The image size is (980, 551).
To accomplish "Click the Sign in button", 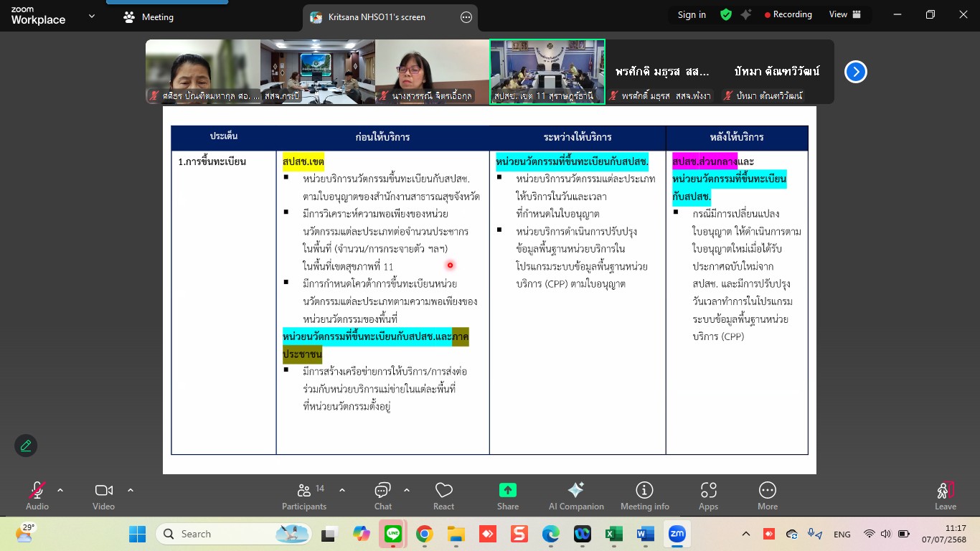I will (692, 14).
